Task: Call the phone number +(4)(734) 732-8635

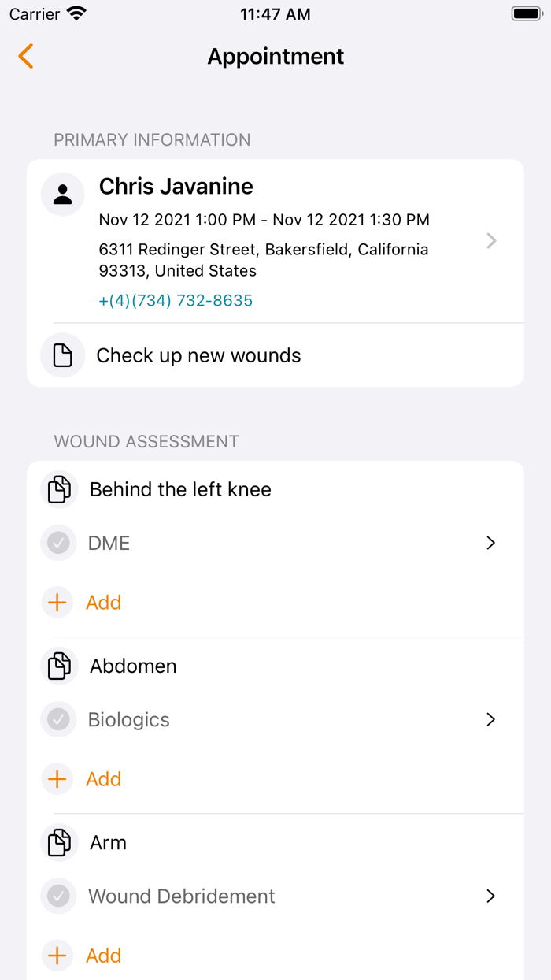Action: coord(176,300)
